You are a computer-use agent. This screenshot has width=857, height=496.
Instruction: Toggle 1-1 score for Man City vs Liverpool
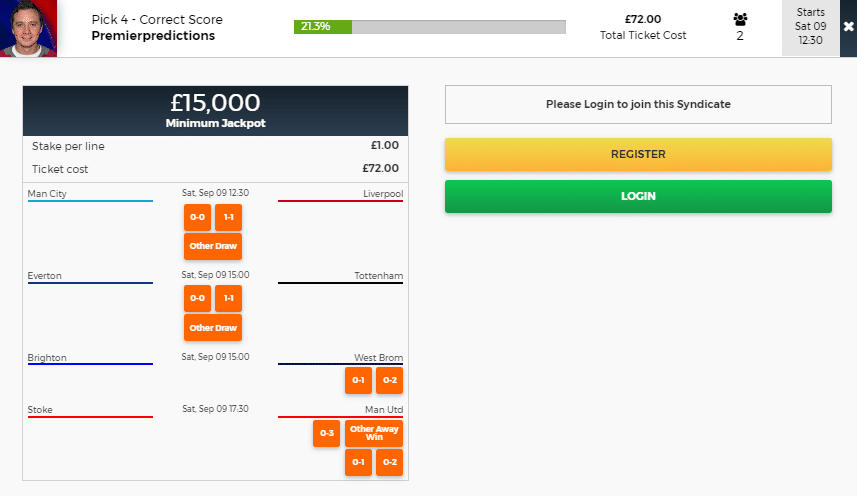(x=228, y=217)
